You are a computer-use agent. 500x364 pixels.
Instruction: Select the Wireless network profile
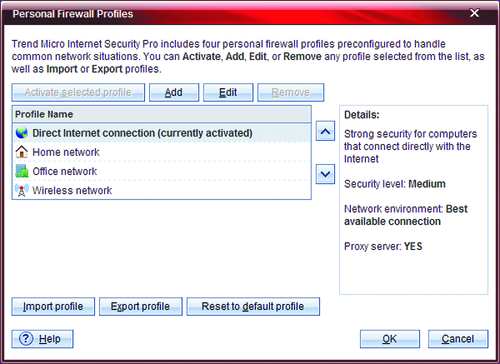click(162, 190)
